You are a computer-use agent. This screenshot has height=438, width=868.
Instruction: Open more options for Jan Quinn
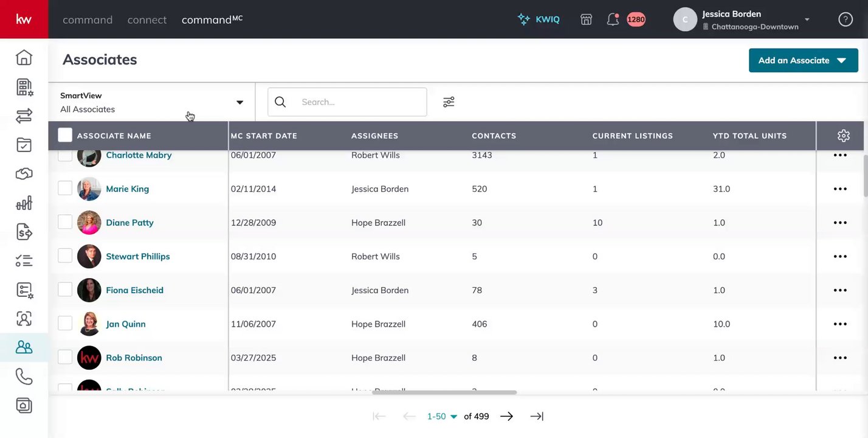pyautogui.click(x=840, y=324)
